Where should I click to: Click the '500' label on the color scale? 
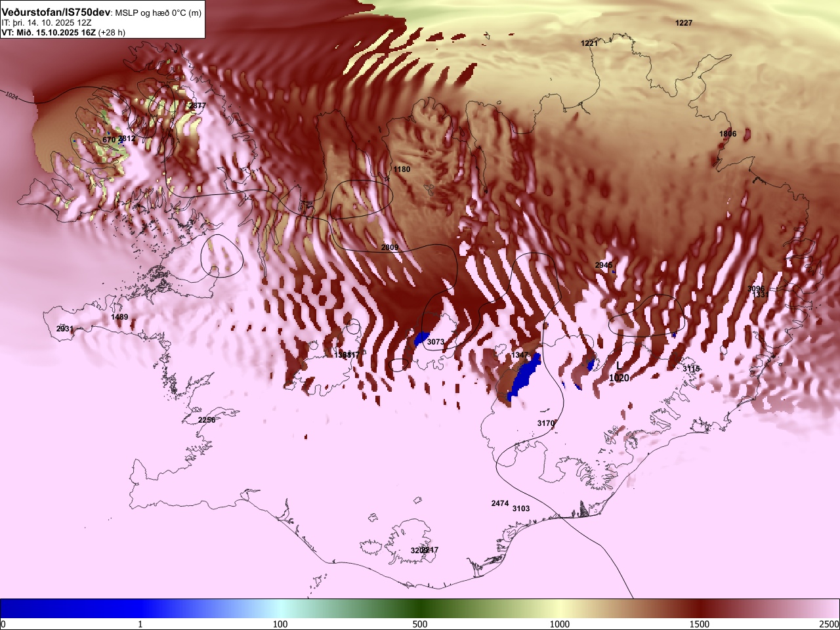tap(420, 624)
